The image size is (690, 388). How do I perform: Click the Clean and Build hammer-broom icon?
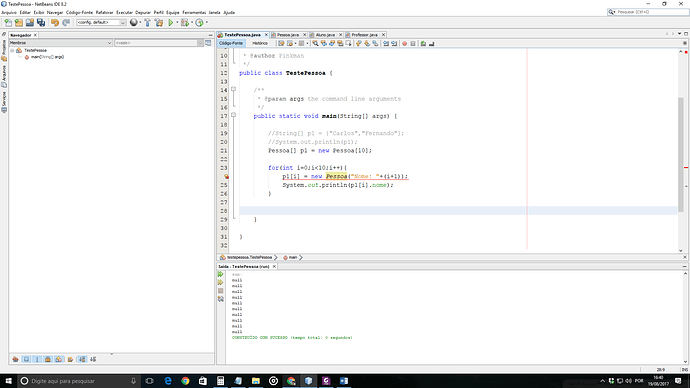click(x=159, y=22)
